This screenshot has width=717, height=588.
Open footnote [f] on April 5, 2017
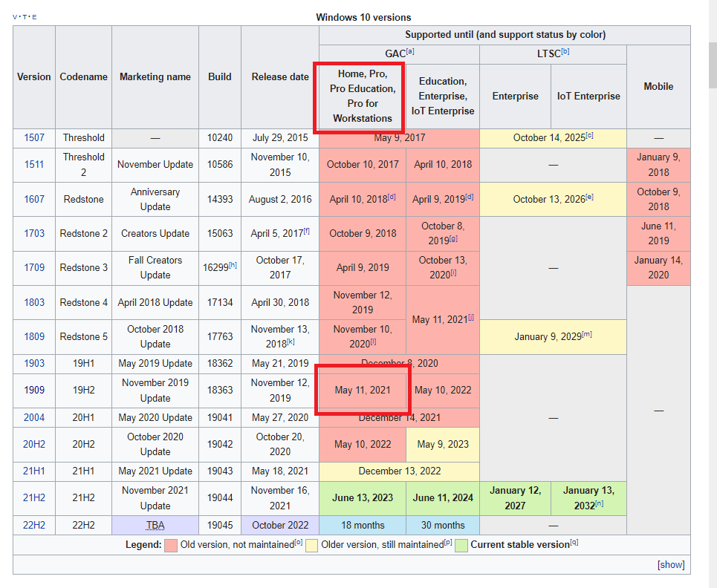coord(306,231)
